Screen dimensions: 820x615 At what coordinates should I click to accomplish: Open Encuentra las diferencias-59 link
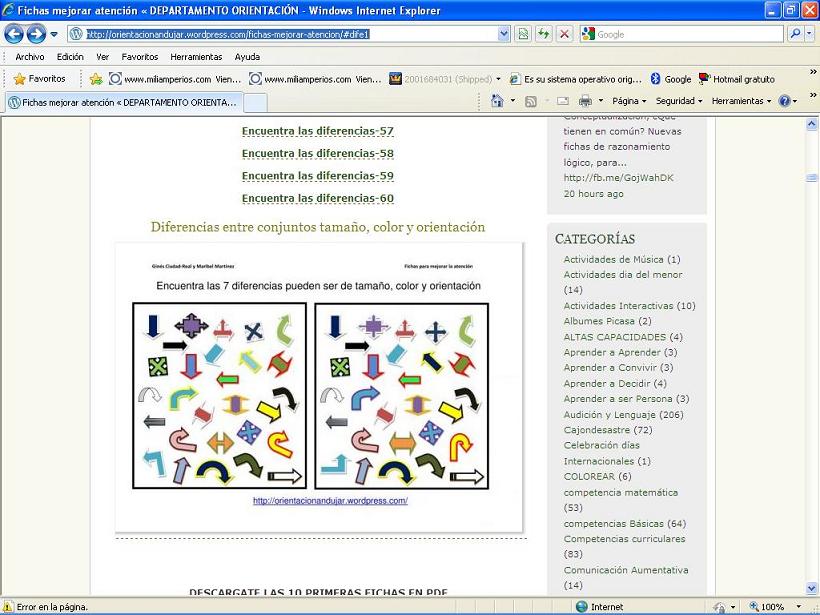(317, 176)
